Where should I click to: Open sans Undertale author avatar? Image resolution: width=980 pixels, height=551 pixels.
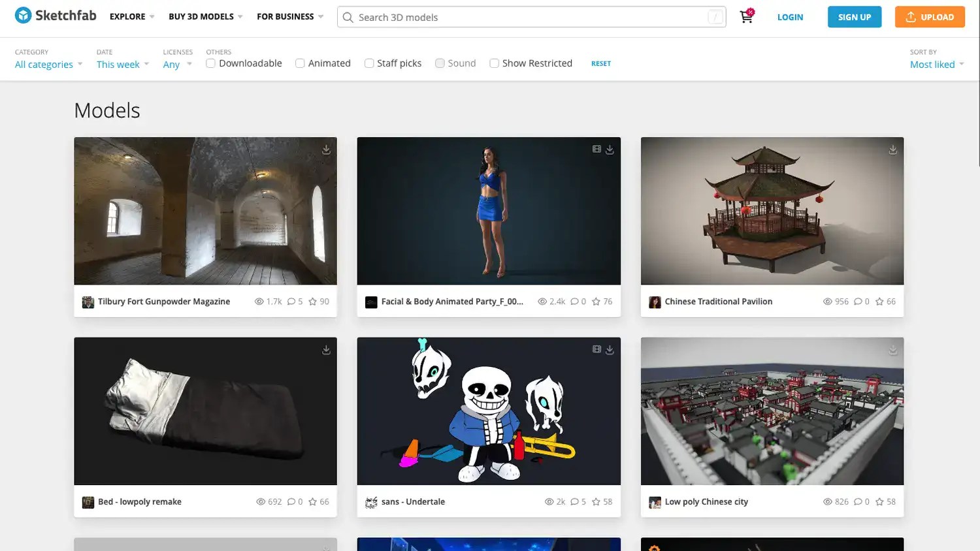coord(371,503)
